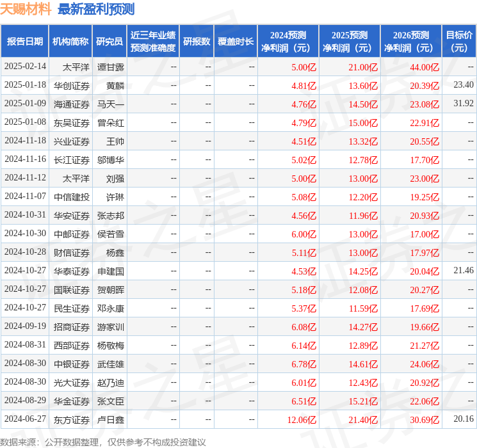The width and height of the screenshot is (477, 448).
Task: Click the institution 兴业证券
Action: 72,141
